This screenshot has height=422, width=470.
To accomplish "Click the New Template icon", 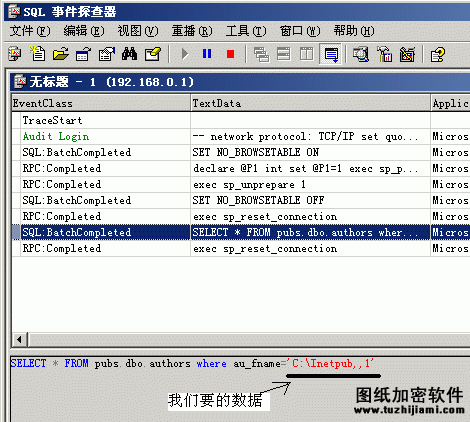I will click(x=38, y=54).
